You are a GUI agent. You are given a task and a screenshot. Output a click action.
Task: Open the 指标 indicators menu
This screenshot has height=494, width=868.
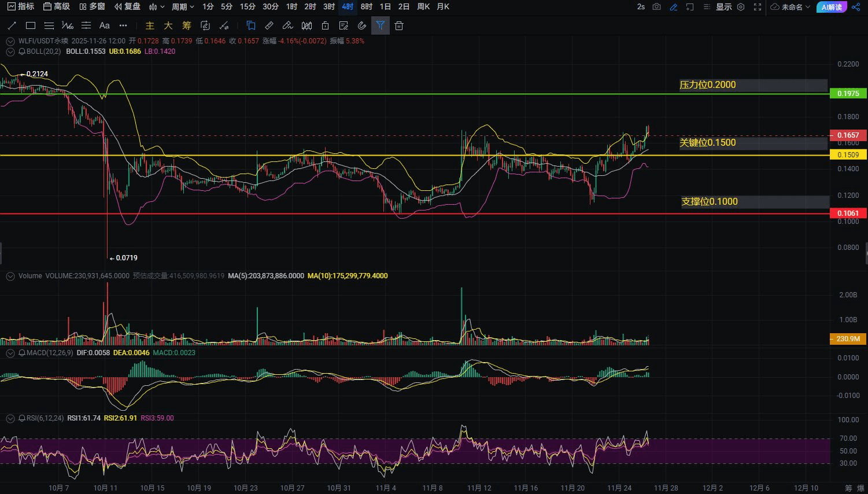pyautogui.click(x=21, y=7)
